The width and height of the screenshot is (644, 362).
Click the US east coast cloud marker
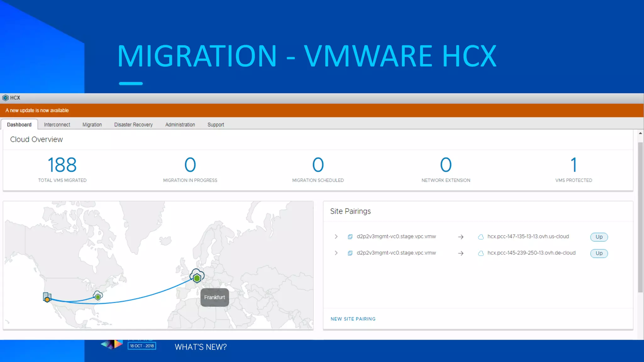tap(98, 296)
